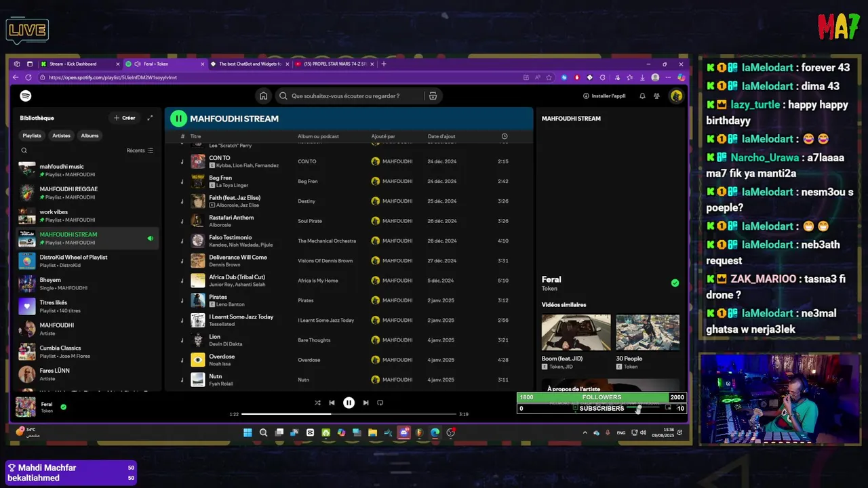Screen dimensions: 868x488
Task: Open Cumbia Classics playlist
Action: click(88, 352)
